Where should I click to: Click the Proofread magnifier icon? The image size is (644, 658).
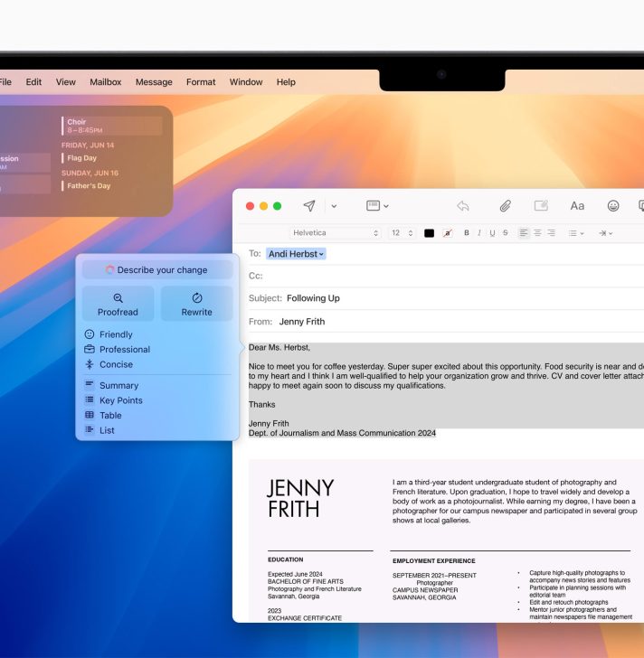pyautogui.click(x=118, y=298)
